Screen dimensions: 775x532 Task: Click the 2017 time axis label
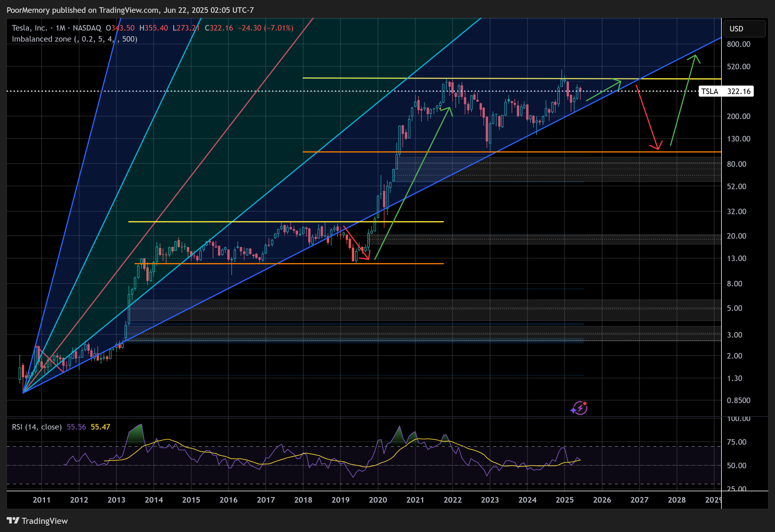point(266,500)
